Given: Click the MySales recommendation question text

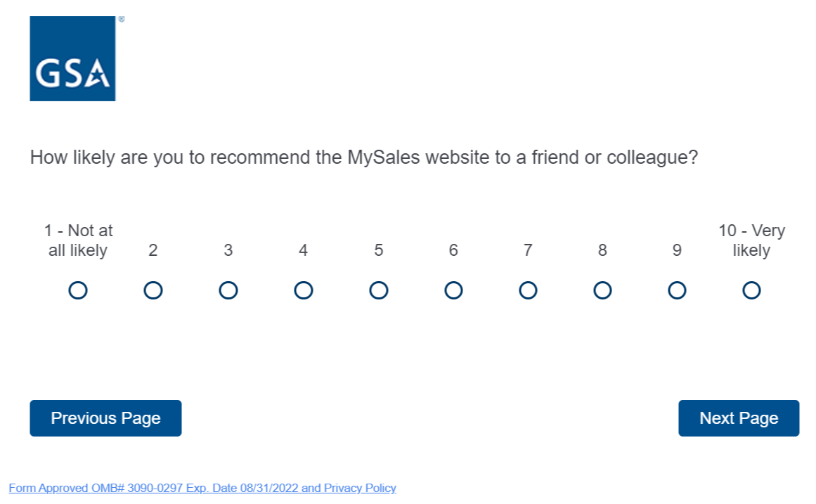Looking at the screenshot, I should (364, 157).
